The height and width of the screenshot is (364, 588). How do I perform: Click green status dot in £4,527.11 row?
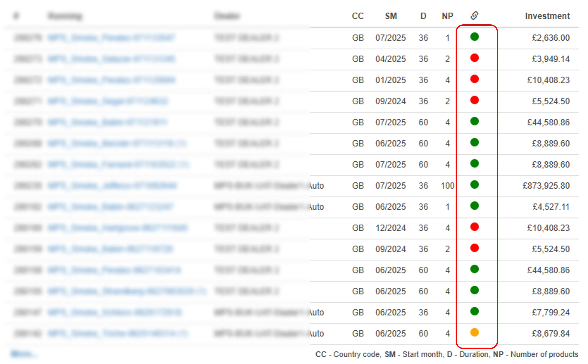[474, 206]
